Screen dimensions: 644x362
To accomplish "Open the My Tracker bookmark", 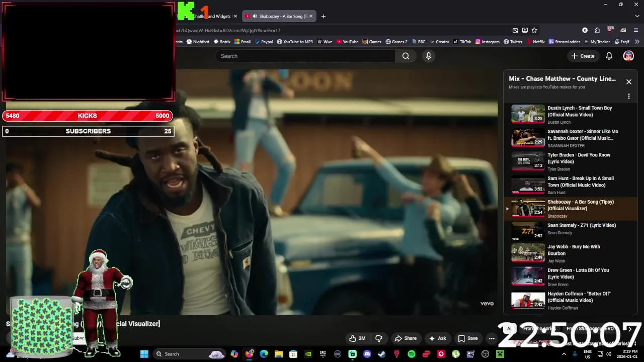I will [x=597, y=42].
